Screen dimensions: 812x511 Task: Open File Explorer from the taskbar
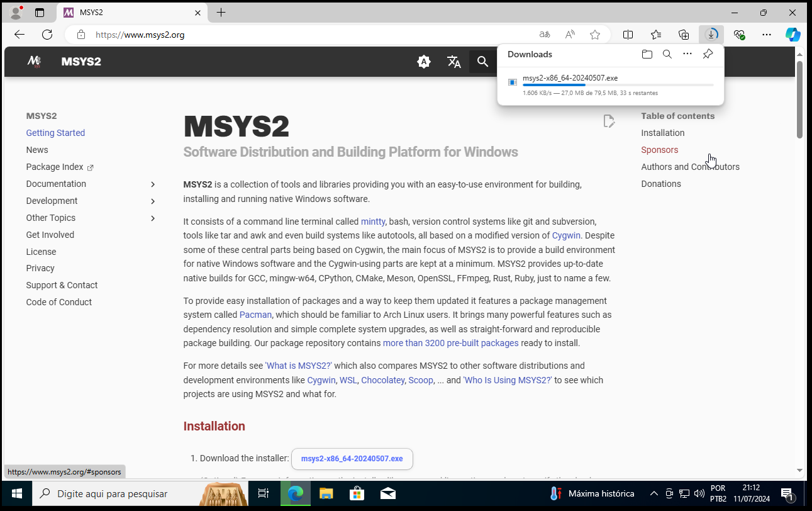[326, 493]
